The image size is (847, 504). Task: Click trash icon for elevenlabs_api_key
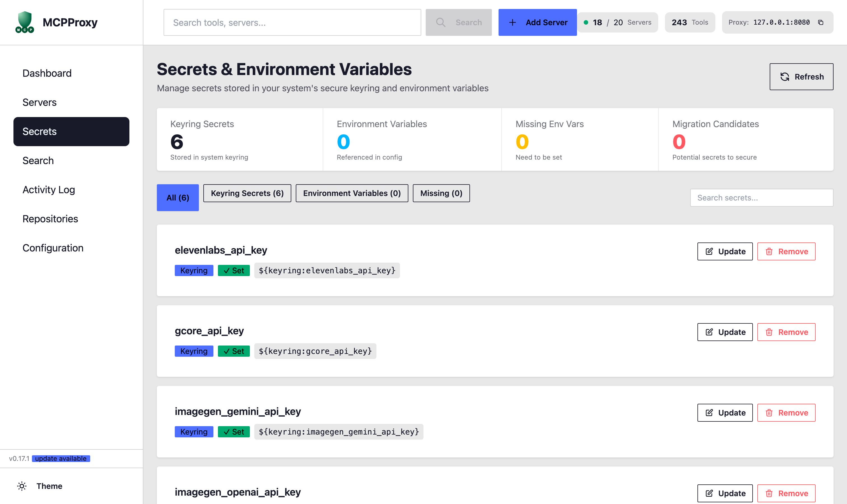click(769, 251)
